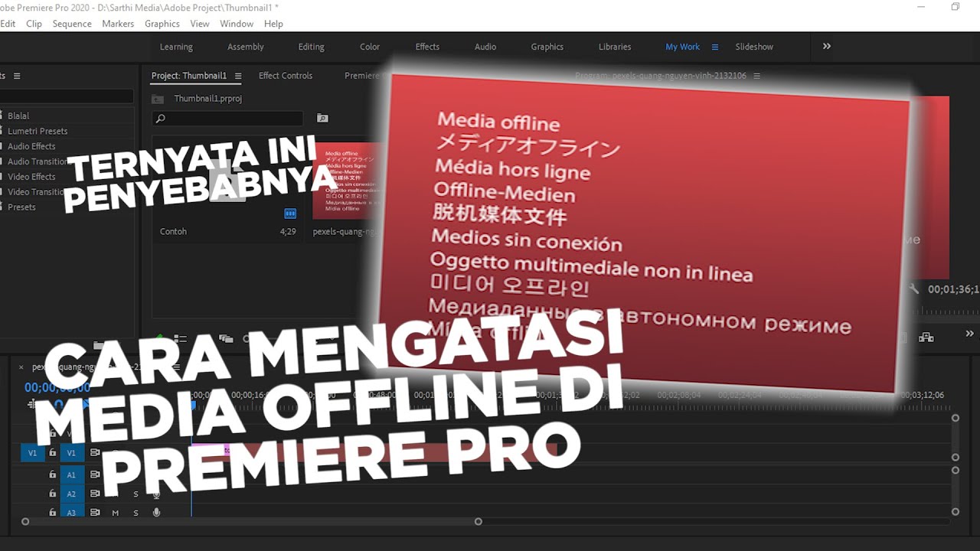Mute track A3 with M button
This screenshot has height=551, width=980.
[116, 513]
